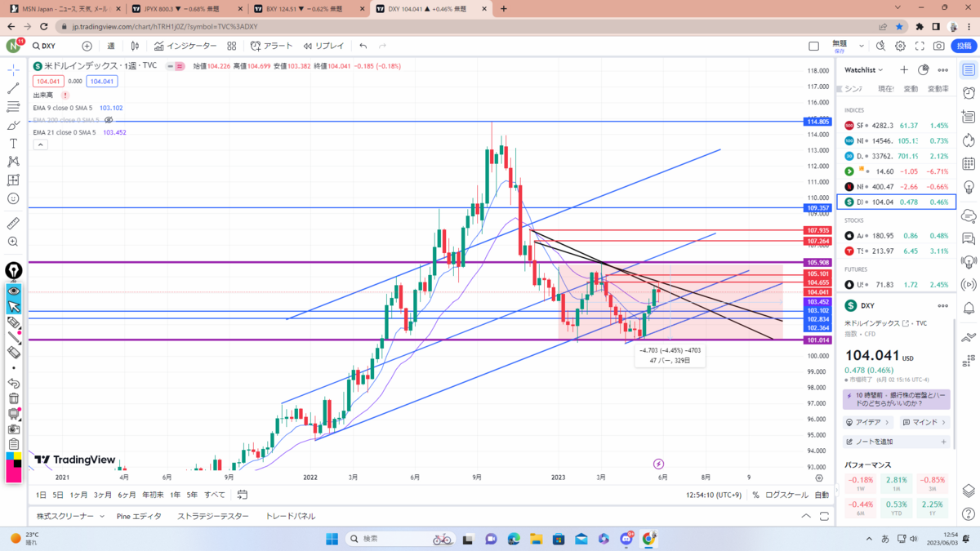Select the brush drawing tool

(13, 125)
